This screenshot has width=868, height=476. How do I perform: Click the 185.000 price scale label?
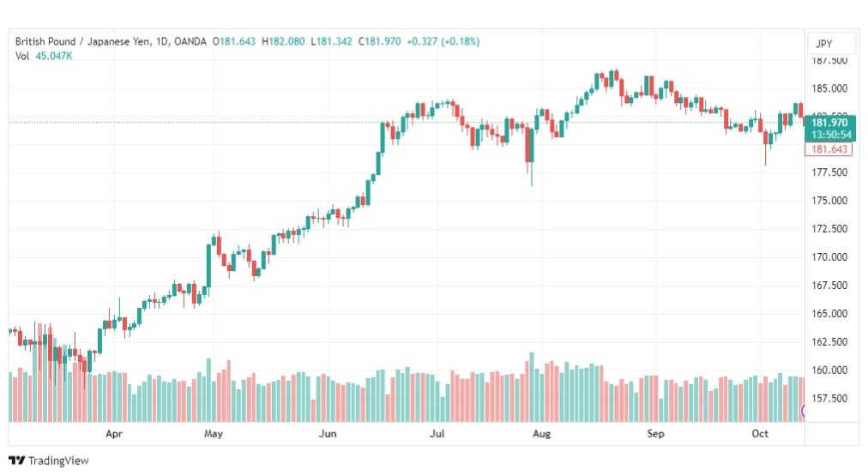coord(829,88)
